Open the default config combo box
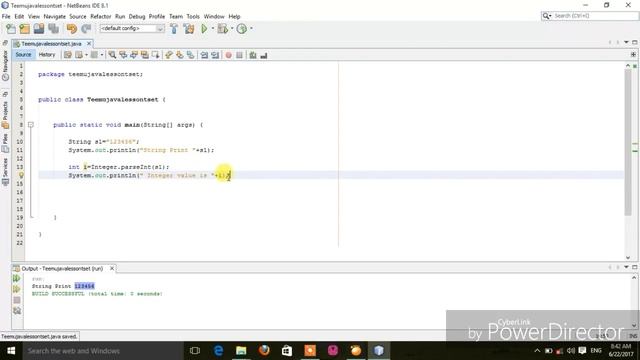The image size is (640, 360). click(x=132, y=29)
